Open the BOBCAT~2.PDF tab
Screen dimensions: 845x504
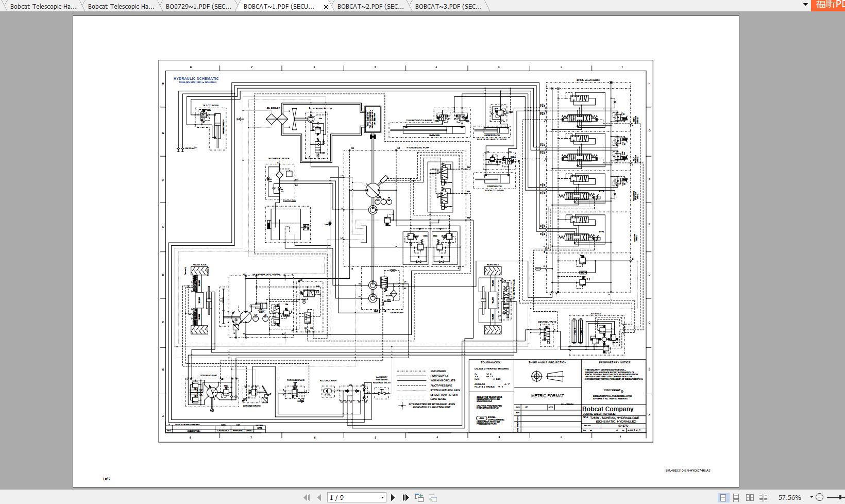tap(370, 6)
